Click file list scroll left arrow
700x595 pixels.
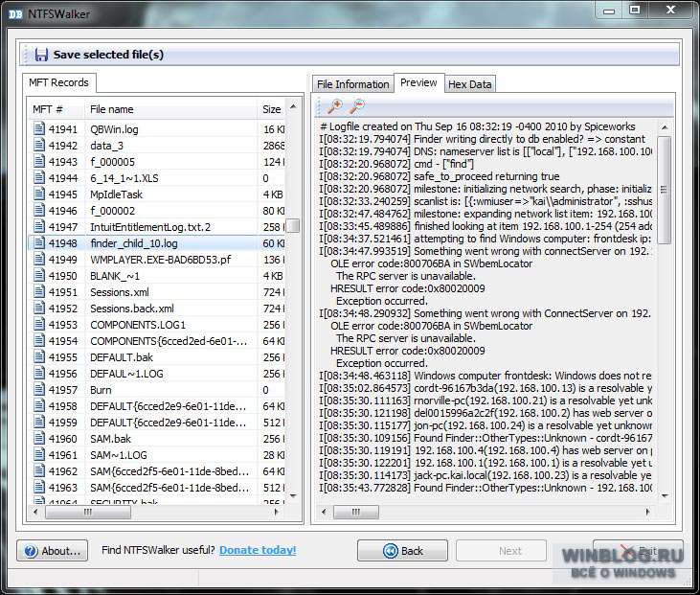pos(35,512)
